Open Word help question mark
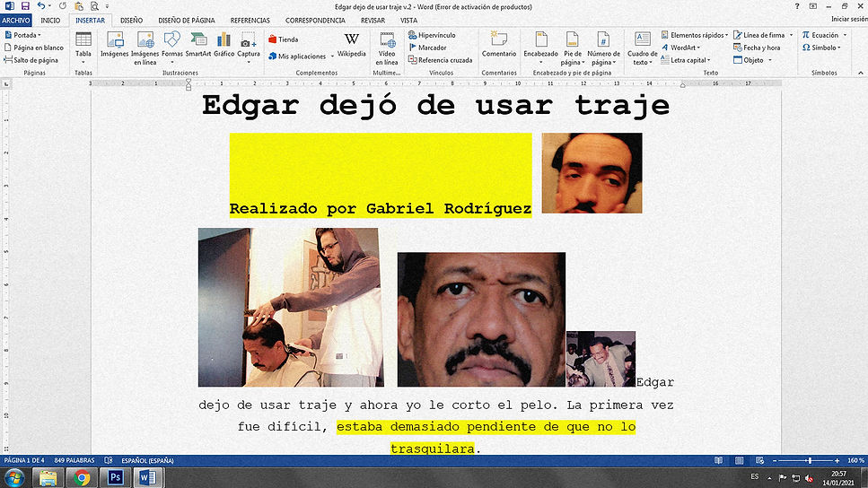 tap(796, 6)
